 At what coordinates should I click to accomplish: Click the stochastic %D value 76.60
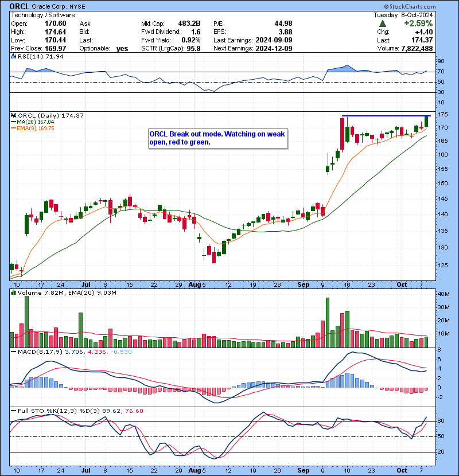pyautogui.click(x=134, y=411)
